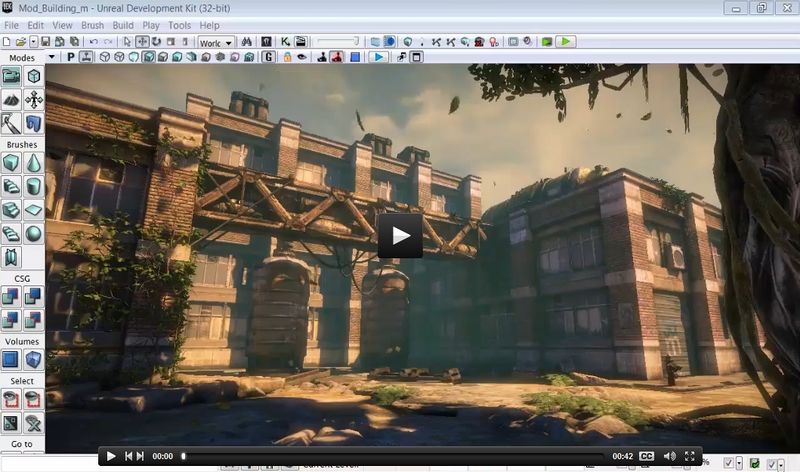Select the Cone brush builder
The width and height of the screenshot is (800, 472).
(x=33, y=163)
